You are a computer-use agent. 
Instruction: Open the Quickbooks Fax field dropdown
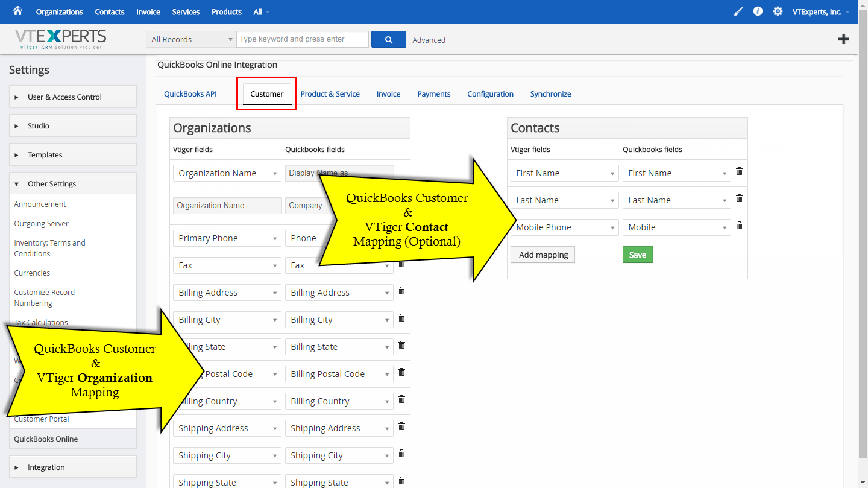point(339,265)
